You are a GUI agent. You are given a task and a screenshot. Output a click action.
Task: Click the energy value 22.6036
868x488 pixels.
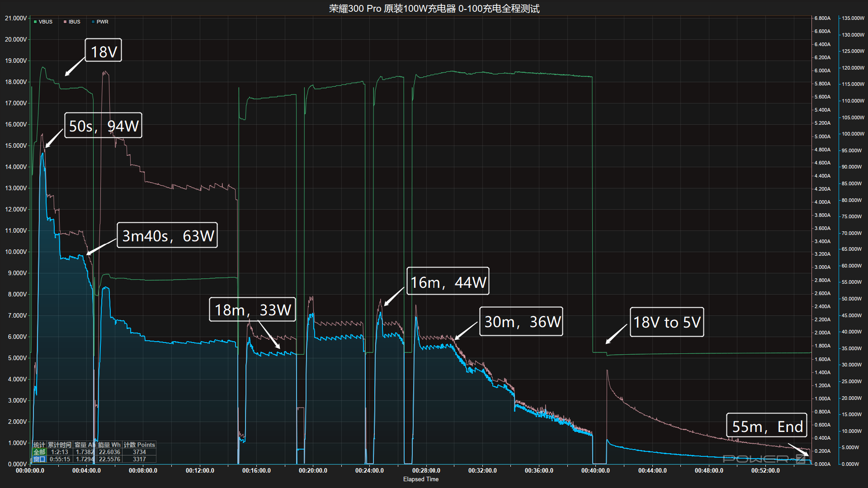[109, 452]
